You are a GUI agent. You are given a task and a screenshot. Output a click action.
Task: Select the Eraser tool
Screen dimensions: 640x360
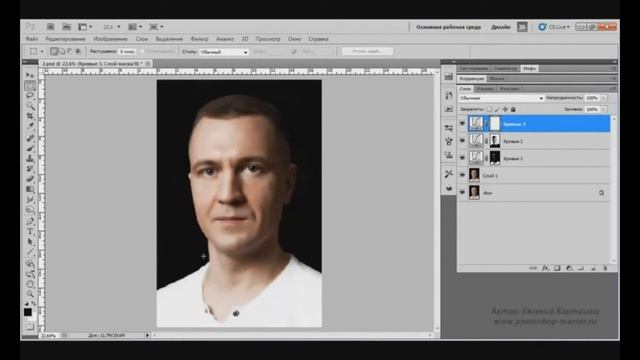[x=30, y=179]
